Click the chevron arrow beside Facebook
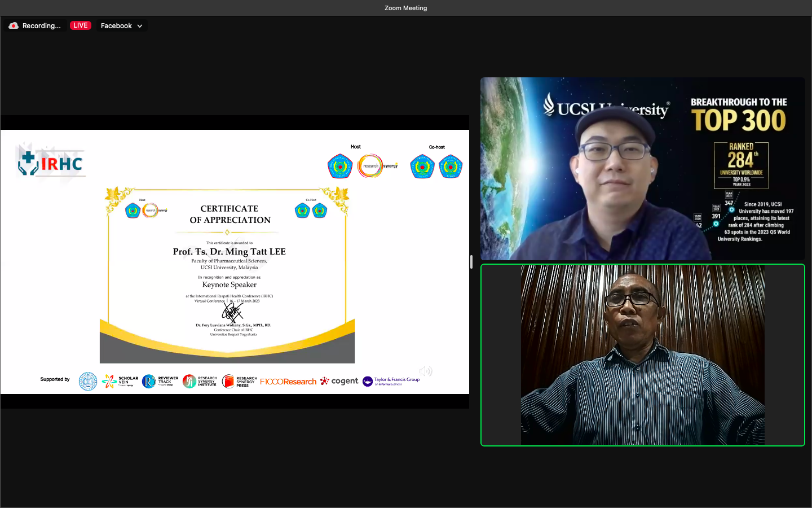Image resolution: width=812 pixels, height=508 pixels. (140, 26)
